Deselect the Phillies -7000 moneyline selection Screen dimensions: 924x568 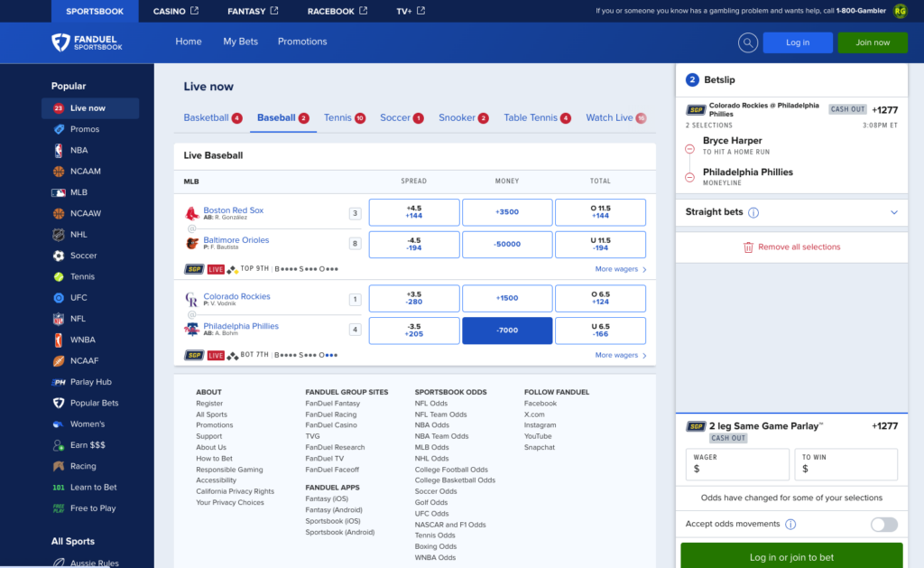(506, 331)
